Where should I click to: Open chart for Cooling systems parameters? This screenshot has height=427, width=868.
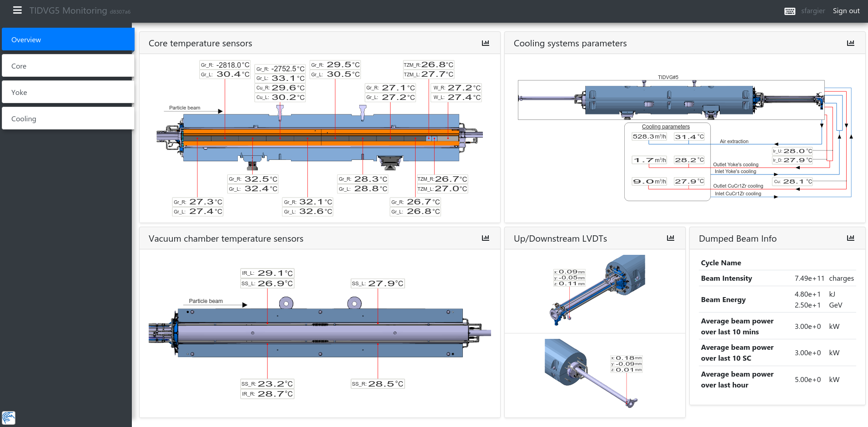tap(850, 43)
